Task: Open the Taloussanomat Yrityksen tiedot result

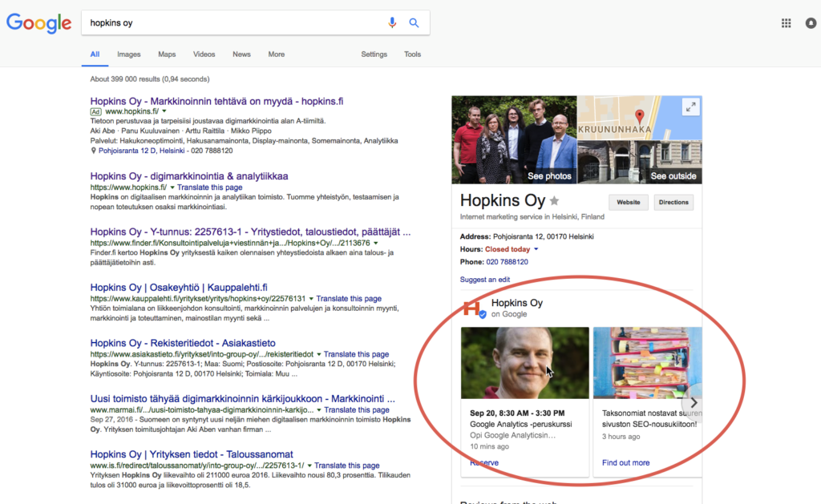Action: [x=192, y=454]
